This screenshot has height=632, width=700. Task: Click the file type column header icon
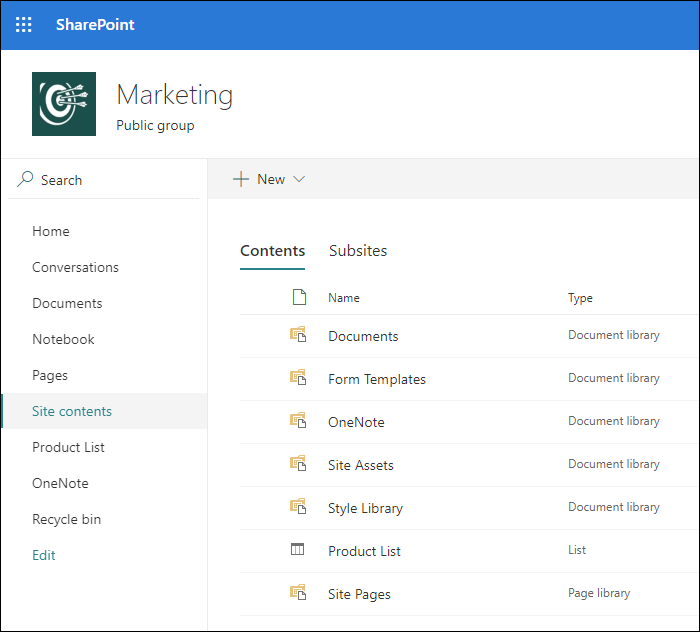(x=299, y=297)
